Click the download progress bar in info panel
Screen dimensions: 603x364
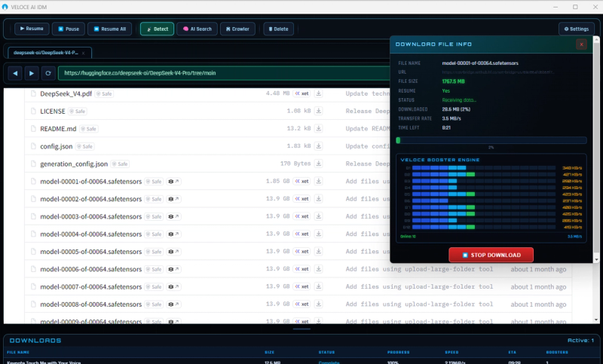pyautogui.click(x=491, y=140)
